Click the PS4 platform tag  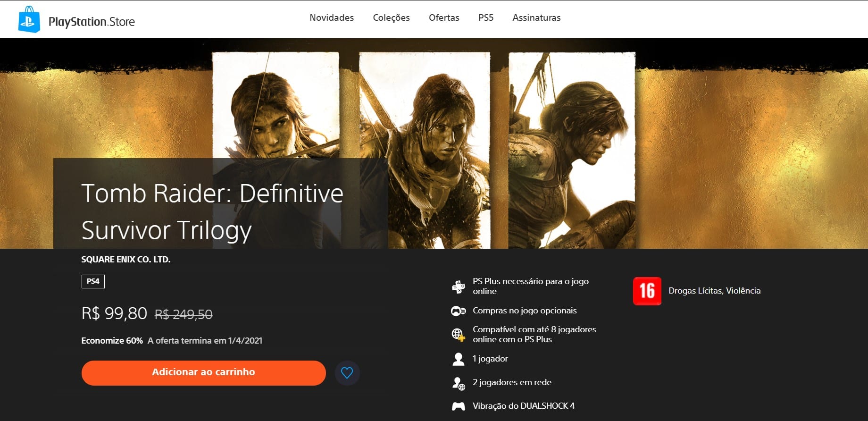click(93, 281)
